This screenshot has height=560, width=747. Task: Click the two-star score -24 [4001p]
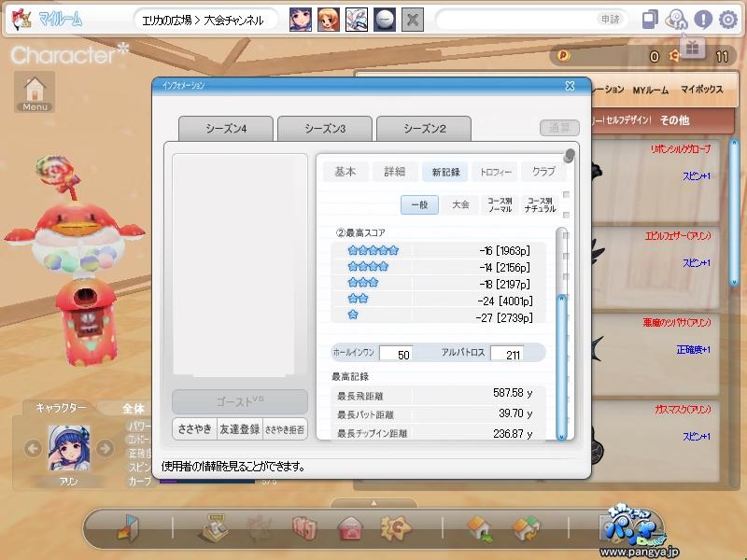(x=505, y=301)
